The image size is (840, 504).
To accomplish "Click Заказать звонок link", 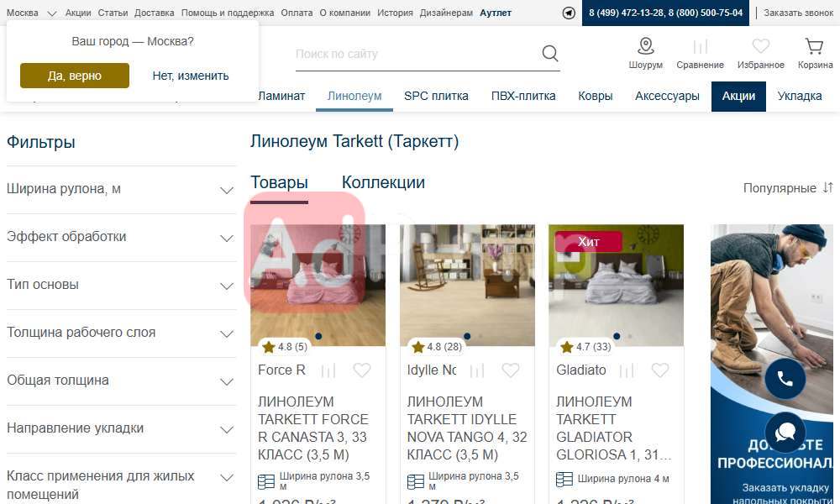I will tap(798, 13).
